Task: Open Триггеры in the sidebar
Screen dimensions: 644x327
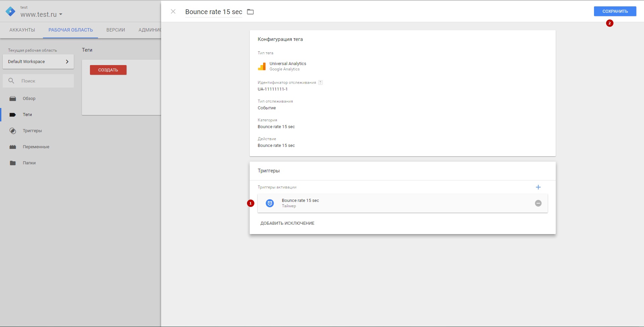Action: (32, 131)
